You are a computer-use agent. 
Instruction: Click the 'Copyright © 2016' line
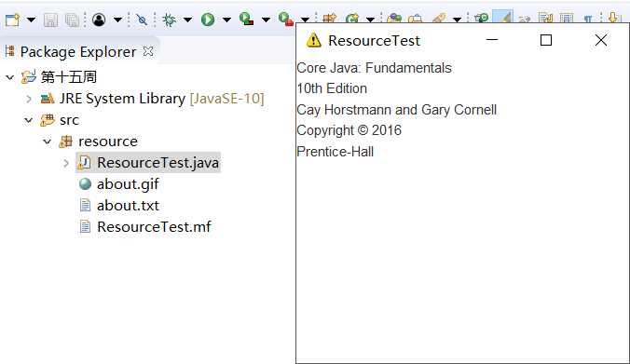pyautogui.click(x=349, y=130)
